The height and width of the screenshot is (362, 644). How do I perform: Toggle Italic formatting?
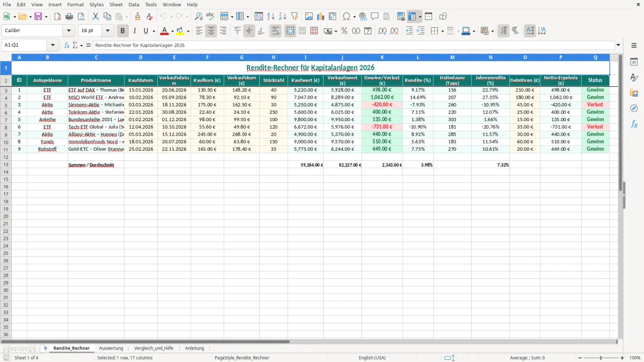point(135,31)
